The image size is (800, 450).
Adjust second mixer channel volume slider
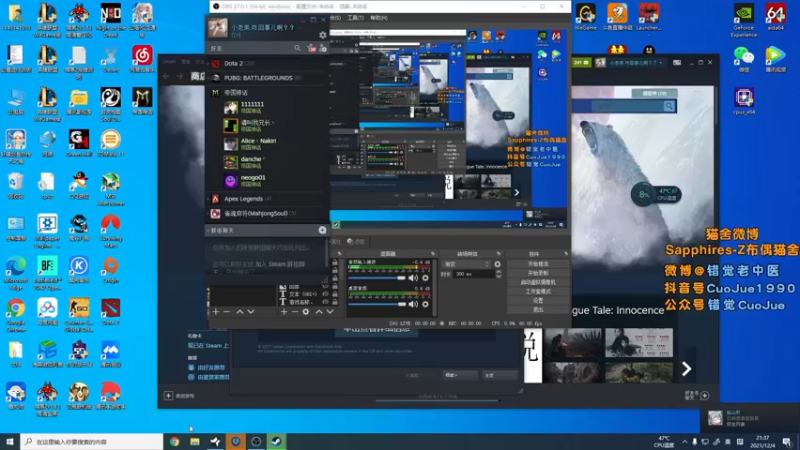[x=377, y=304]
